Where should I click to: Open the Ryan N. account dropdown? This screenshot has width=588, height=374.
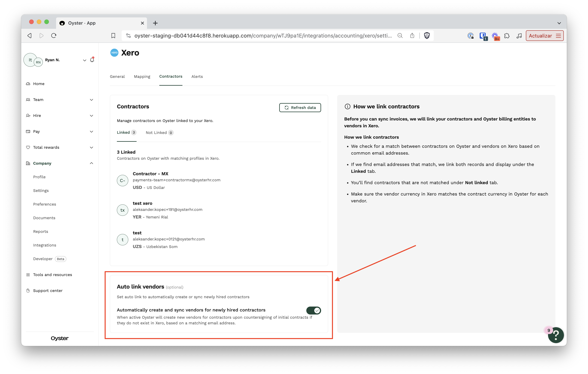click(x=84, y=60)
